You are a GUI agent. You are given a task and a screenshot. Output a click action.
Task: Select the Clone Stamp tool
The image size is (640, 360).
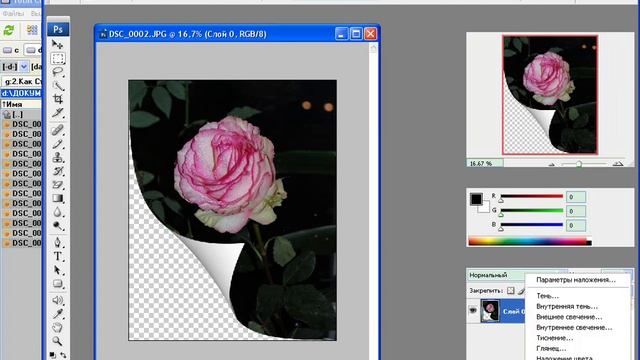coord(58,157)
